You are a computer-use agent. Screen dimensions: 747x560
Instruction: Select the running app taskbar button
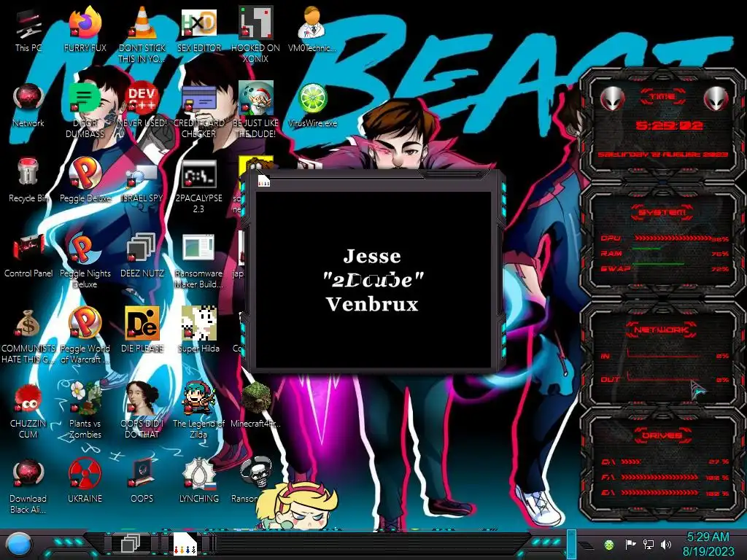pos(185,544)
